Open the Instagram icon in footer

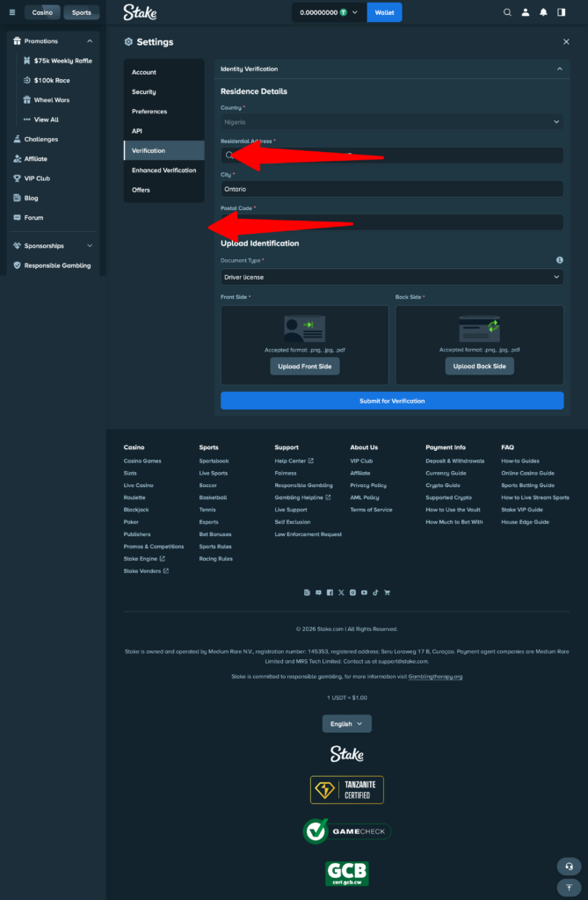pos(352,592)
